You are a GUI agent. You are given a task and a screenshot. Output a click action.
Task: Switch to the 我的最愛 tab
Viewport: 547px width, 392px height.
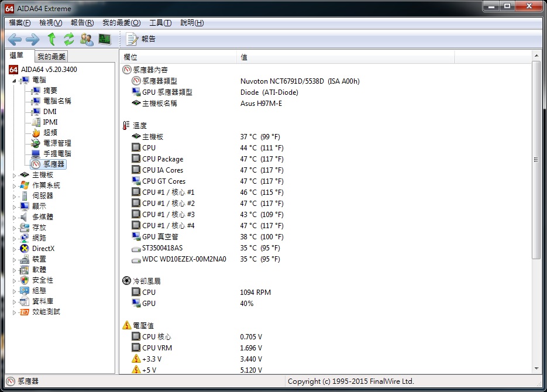[51, 56]
